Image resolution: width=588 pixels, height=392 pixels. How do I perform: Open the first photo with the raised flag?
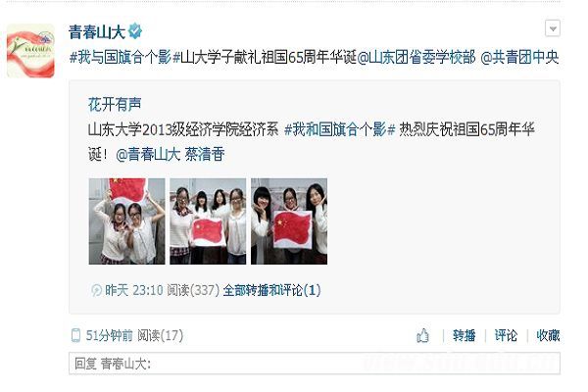point(126,221)
